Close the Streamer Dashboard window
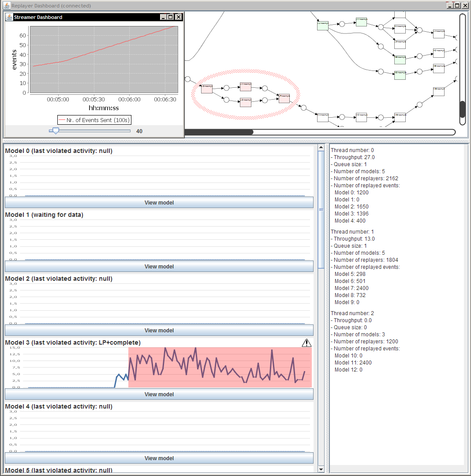The width and height of the screenshot is (471, 476). (x=179, y=17)
